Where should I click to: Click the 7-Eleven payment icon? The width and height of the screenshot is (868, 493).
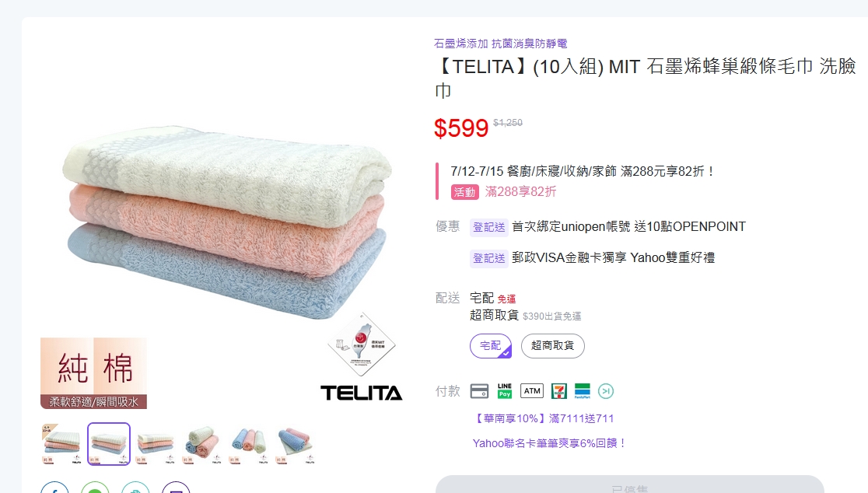click(558, 391)
